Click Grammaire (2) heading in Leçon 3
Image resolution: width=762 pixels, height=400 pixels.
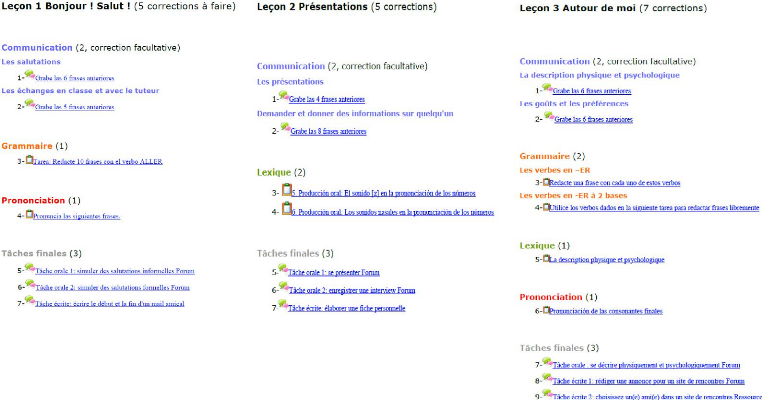[552, 156]
